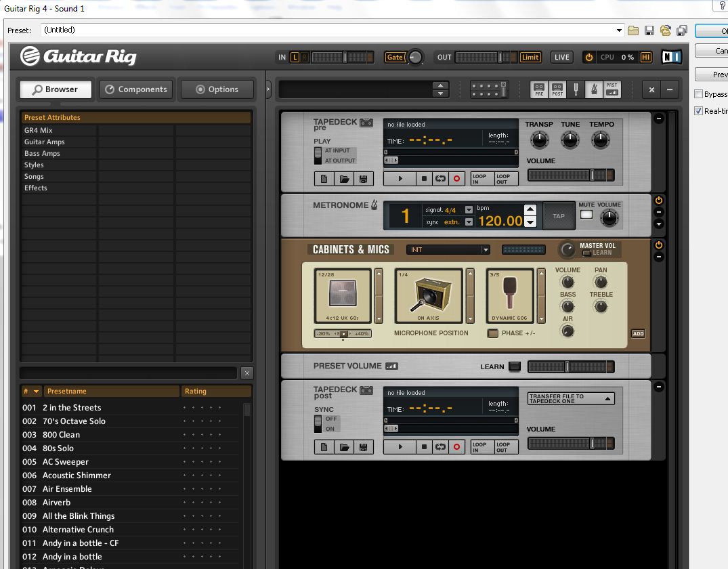This screenshot has height=569, width=728.
Task: Toggle loop playback in Tapedeck pre
Action: pyautogui.click(x=440, y=178)
